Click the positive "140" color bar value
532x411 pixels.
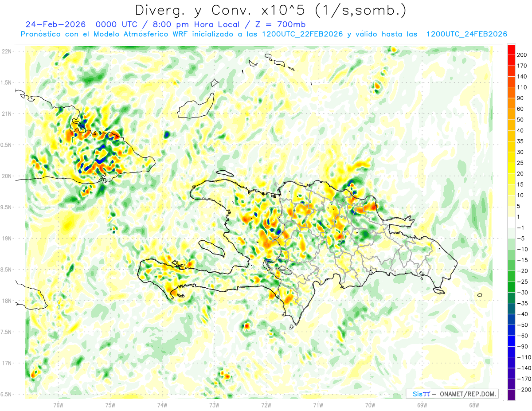click(x=522, y=77)
